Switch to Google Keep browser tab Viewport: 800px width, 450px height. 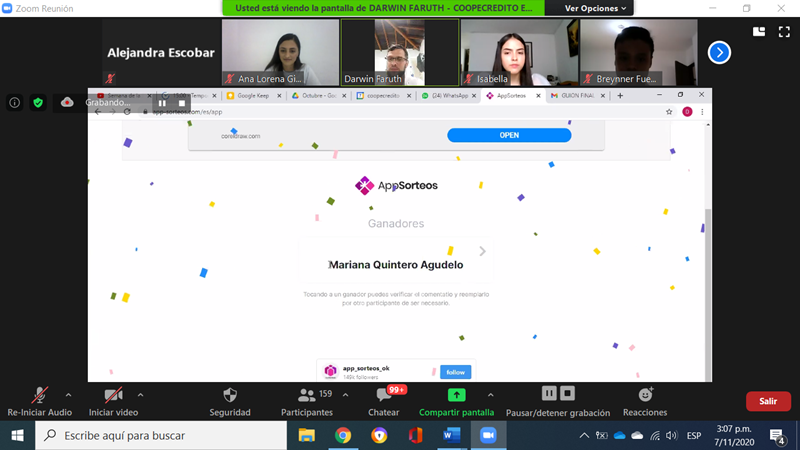253,95
